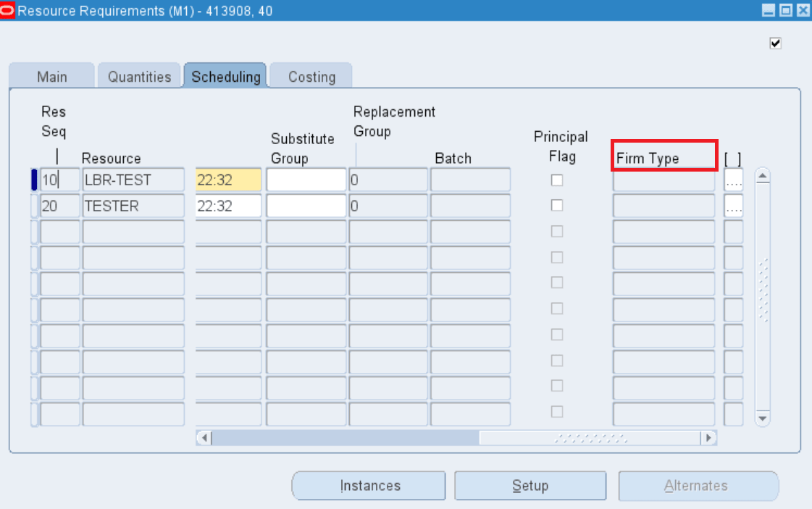Click the Setup button
812x509 pixels.
pyautogui.click(x=530, y=485)
